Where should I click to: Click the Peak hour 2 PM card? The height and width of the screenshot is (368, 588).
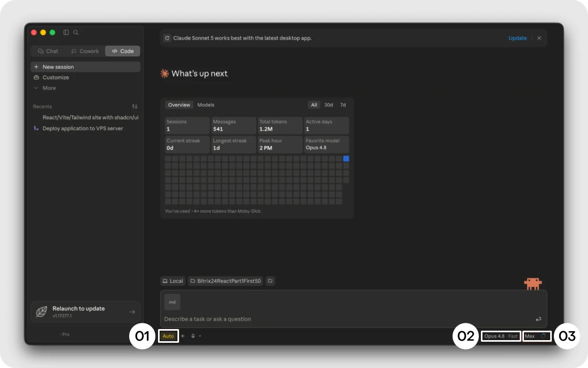click(280, 144)
